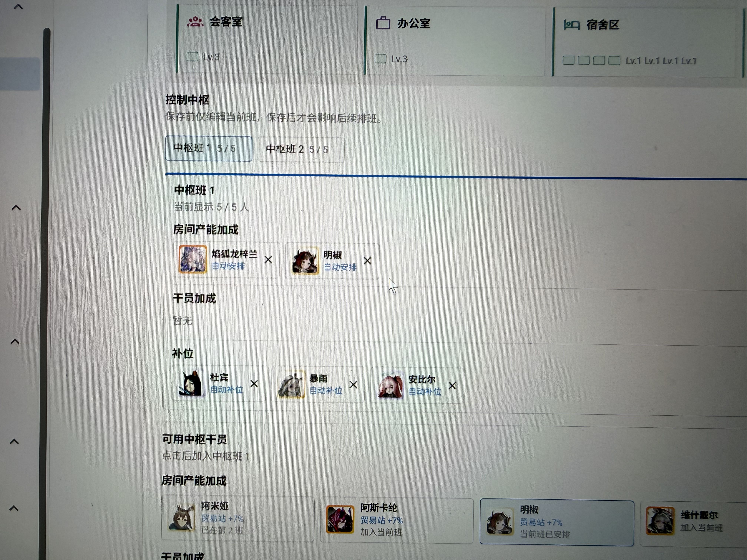This screenshot has width=747, height=560.
Task: Tick the third 宿舍区 checkbox
Action: coord(599,61)
